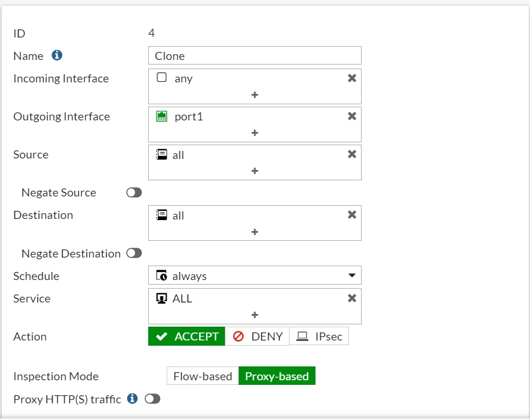
Task: Click 'port1' text in Outgoing Interface
Action: pyautogui.click(x=189, y=116)
